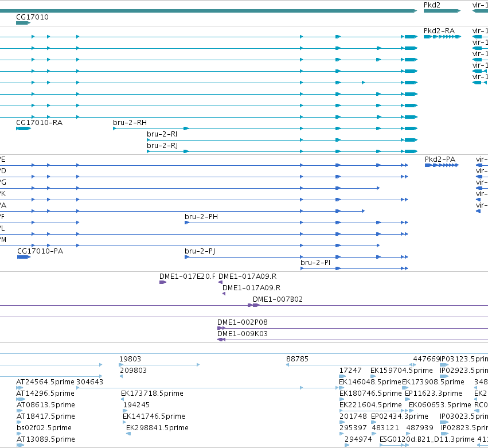Click the 487939 EST label

tap(420, 428)
